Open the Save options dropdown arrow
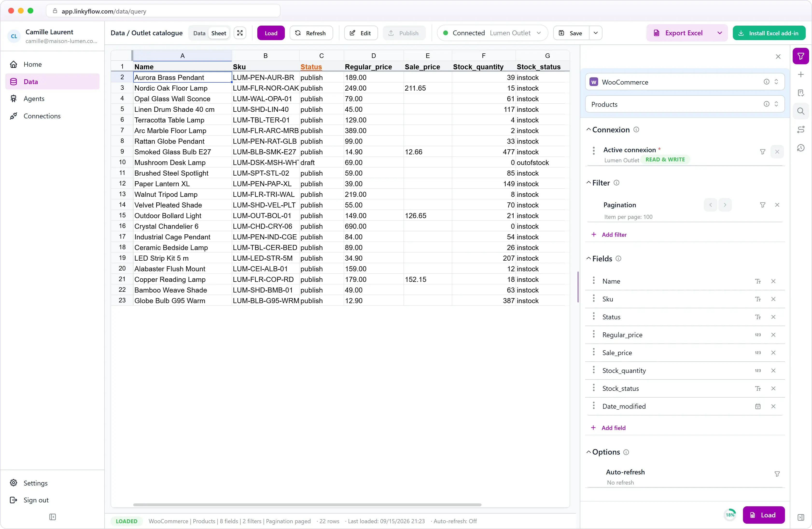 point(595,33)
